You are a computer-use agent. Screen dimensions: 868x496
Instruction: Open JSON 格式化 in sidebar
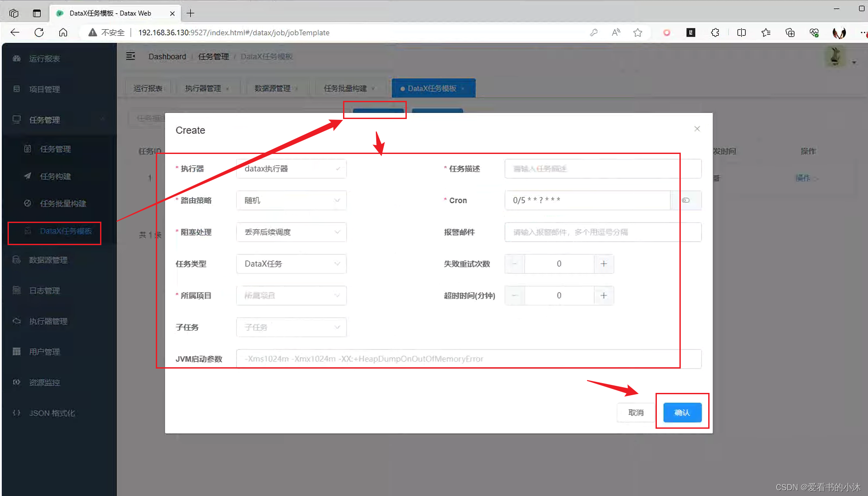(x=59, y=413)
